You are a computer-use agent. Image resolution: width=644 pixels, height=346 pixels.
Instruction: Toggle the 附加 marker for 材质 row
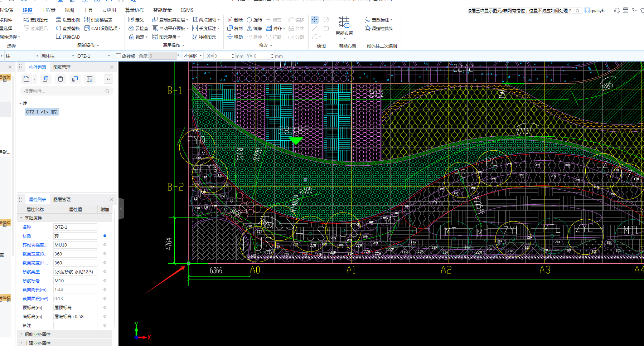coord(105,236)
